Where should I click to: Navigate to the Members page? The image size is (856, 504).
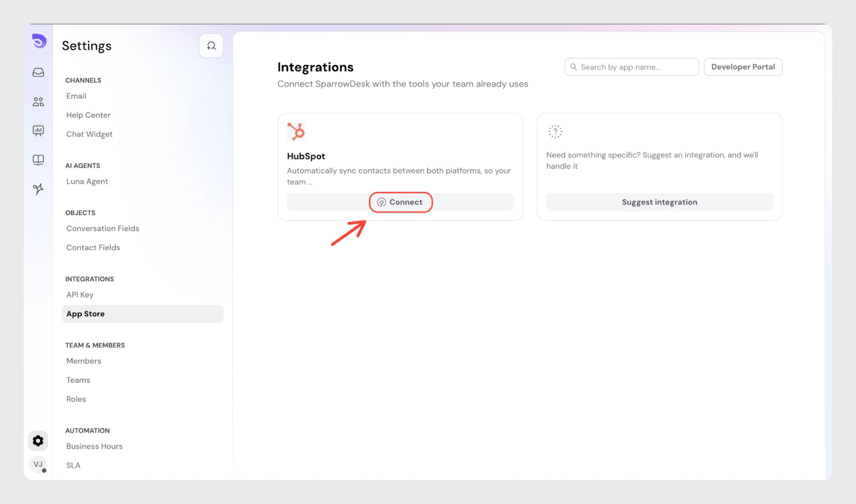click(x=83, y=361)
